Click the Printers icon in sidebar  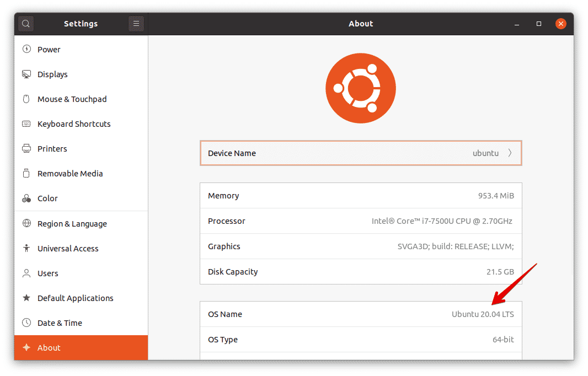pyautogui.click(x=26, y=149)
